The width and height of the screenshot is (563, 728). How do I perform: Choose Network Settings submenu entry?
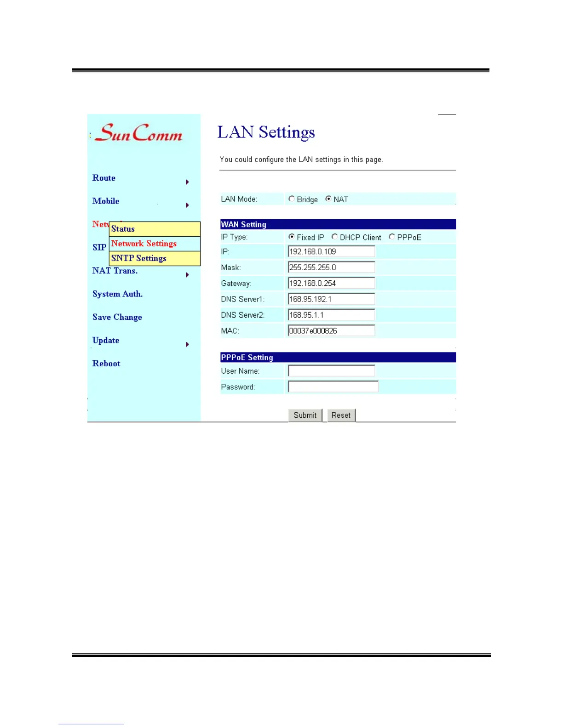coord(155,244)
